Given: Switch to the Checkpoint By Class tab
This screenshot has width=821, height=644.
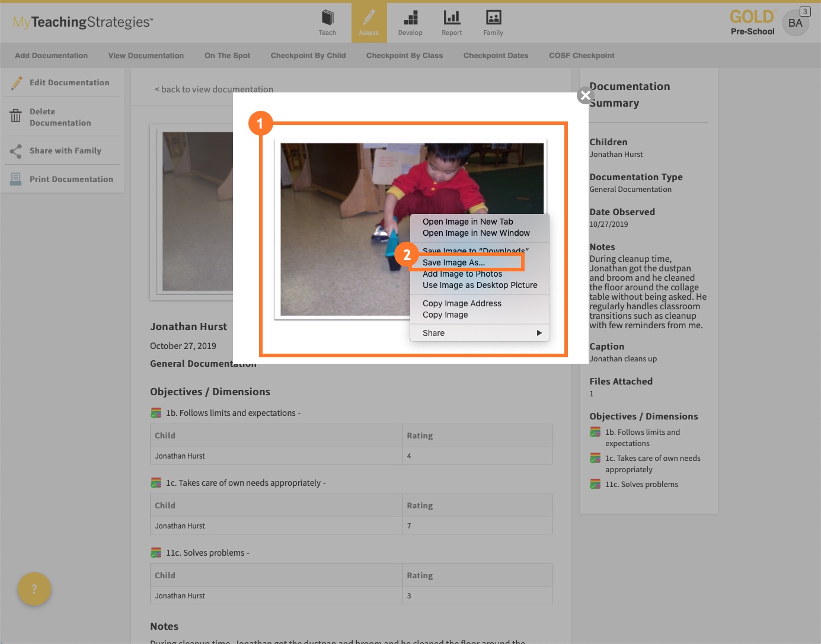Looking at the screenshot, I should [405, 55].
